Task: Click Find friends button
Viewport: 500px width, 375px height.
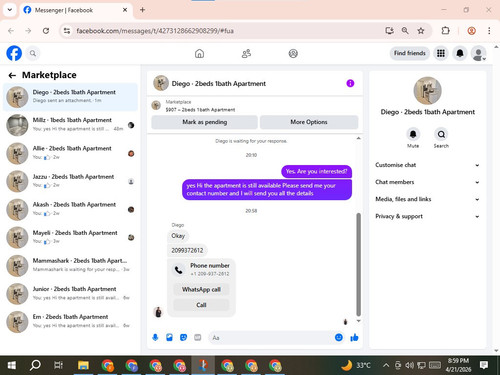Action: [x=410, y=53]
